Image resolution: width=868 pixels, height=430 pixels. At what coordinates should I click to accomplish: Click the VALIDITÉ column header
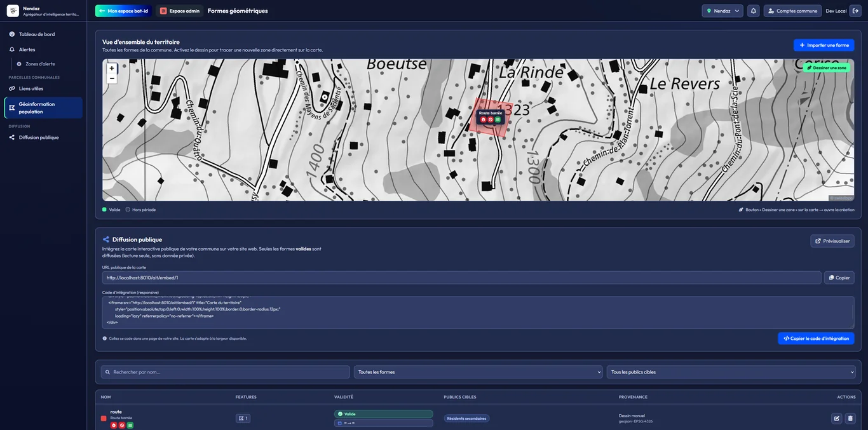[344, 397]
